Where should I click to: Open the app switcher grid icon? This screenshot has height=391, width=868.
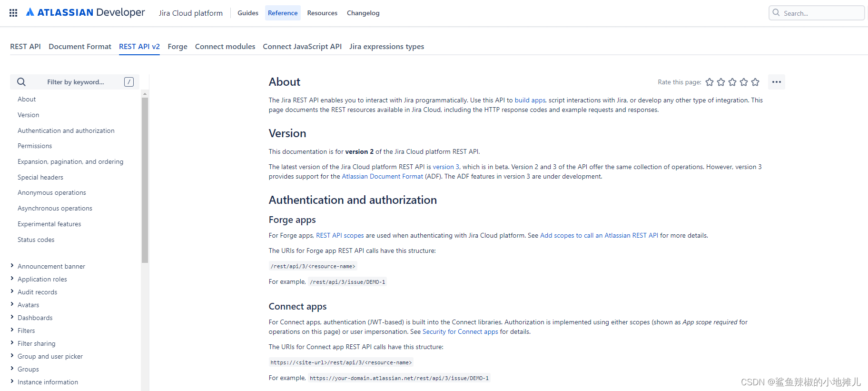(x=13, y=13)
